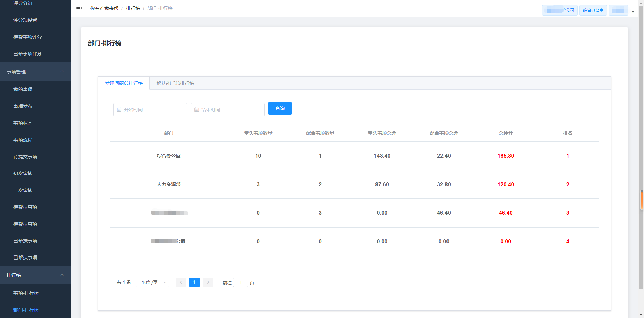Open 事项-排行榜 in sidebar
The image size is (644, 318).
(x=35, y=293)
